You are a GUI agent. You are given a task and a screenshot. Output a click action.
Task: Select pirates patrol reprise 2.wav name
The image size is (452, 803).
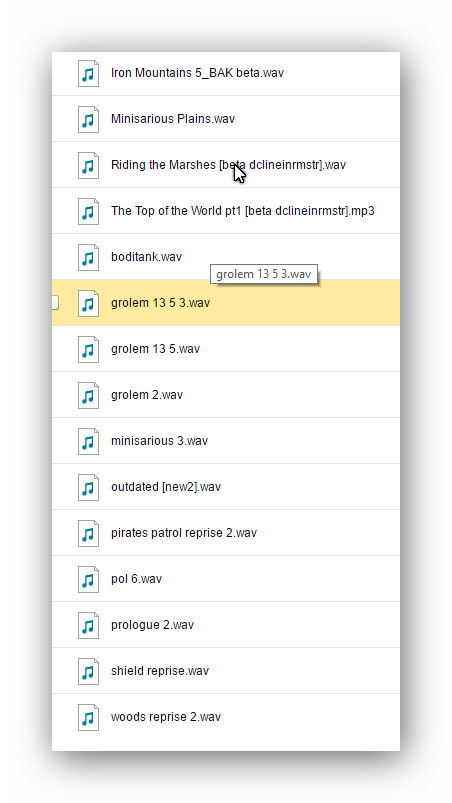tap(184, 533)
